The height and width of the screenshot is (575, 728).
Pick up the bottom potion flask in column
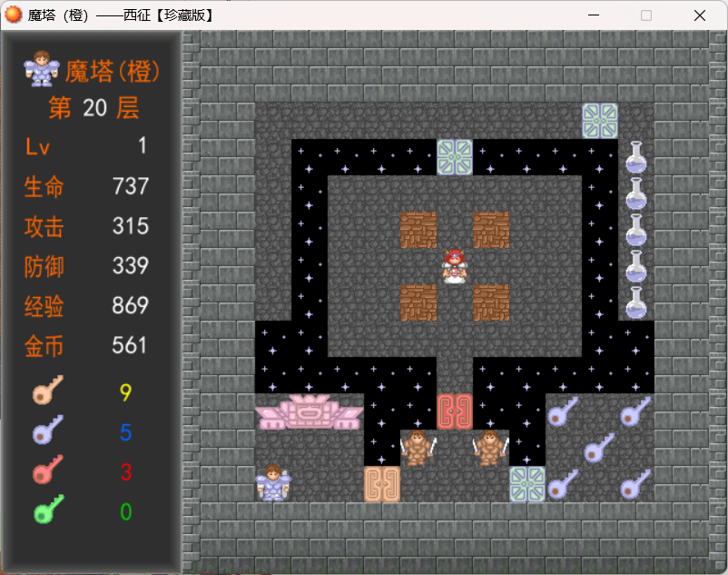pyautogui.click(x=636, y=302)
